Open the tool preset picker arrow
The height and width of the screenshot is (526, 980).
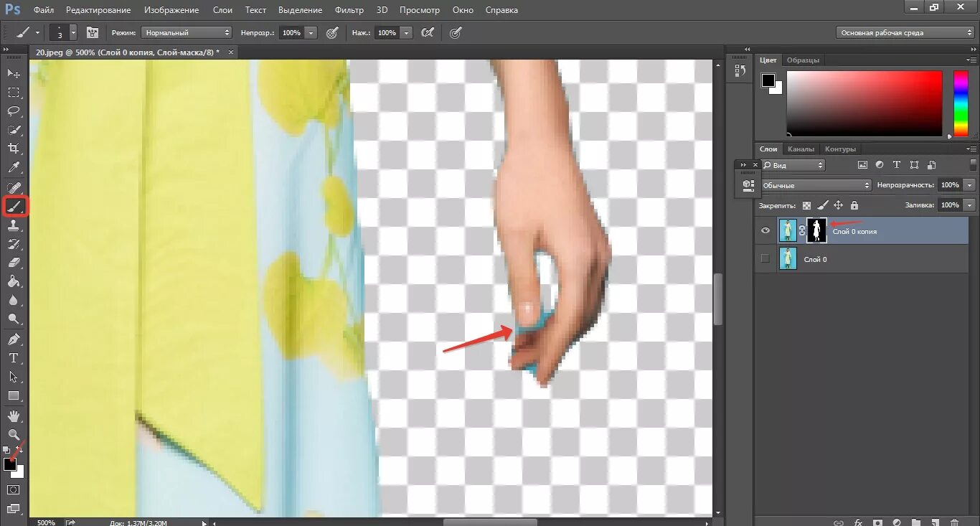pos(37,32)
